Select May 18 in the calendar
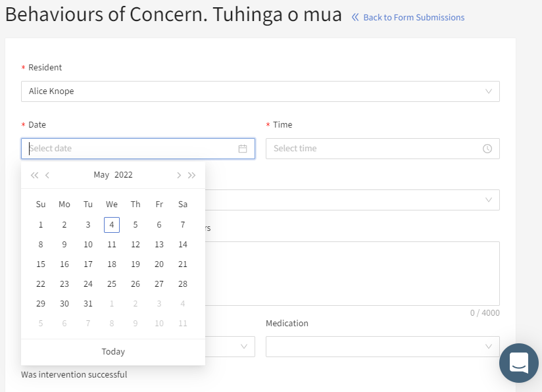This screenshot has width=542, height=392. point(112,264)
